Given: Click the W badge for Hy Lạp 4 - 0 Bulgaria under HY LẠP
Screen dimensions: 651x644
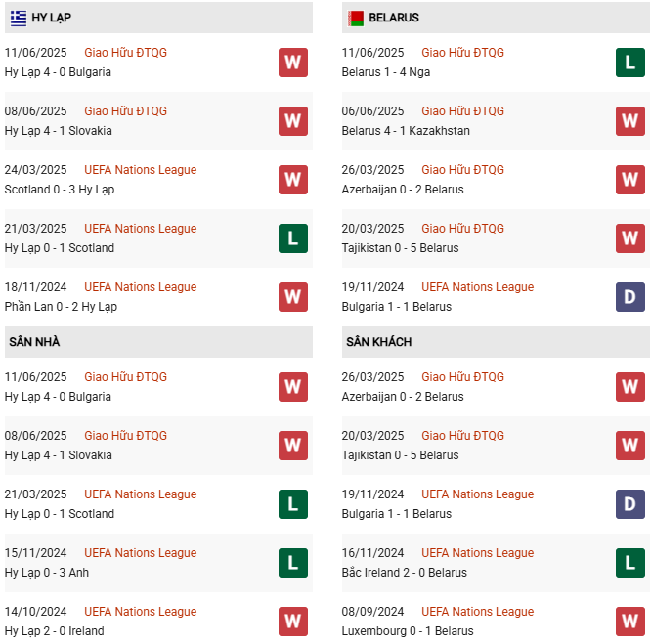Looking at the screenshot, I should (x=292, y=63).
